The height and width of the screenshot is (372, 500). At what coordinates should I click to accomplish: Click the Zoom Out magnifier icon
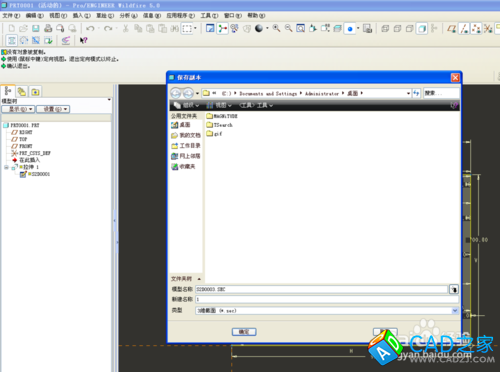point(289,29)
